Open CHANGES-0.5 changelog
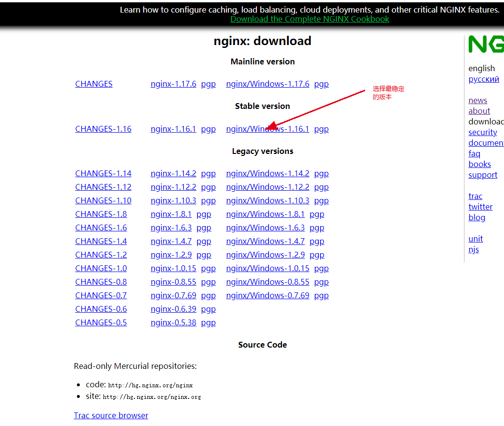504x426 pixels. [x=101, y=322]
